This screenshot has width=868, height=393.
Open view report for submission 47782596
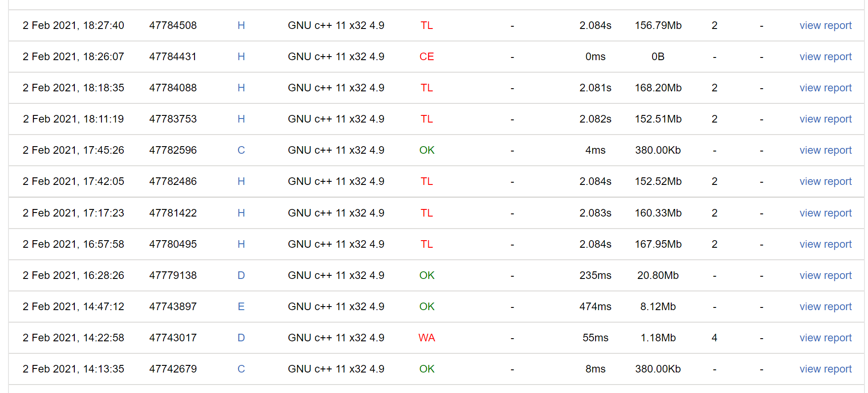tap(825, 150)
